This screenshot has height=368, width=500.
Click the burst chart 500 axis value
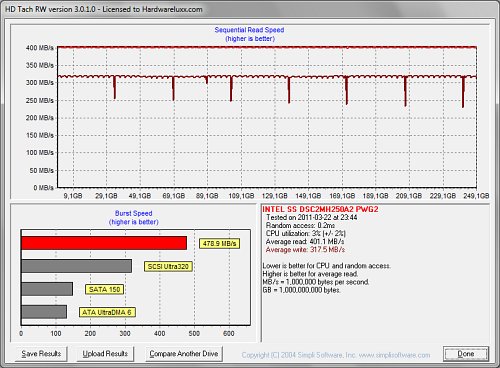(194, 333)
